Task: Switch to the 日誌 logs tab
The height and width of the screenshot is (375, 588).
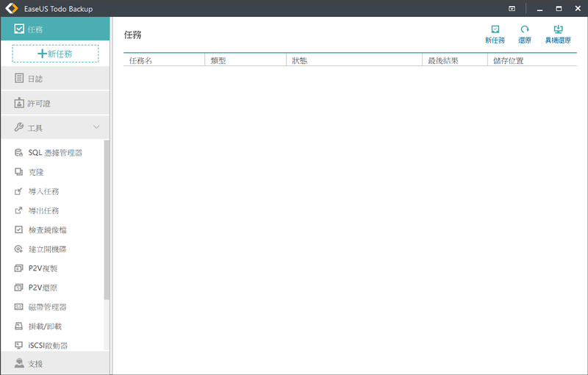Action: (x=35, y=79)
